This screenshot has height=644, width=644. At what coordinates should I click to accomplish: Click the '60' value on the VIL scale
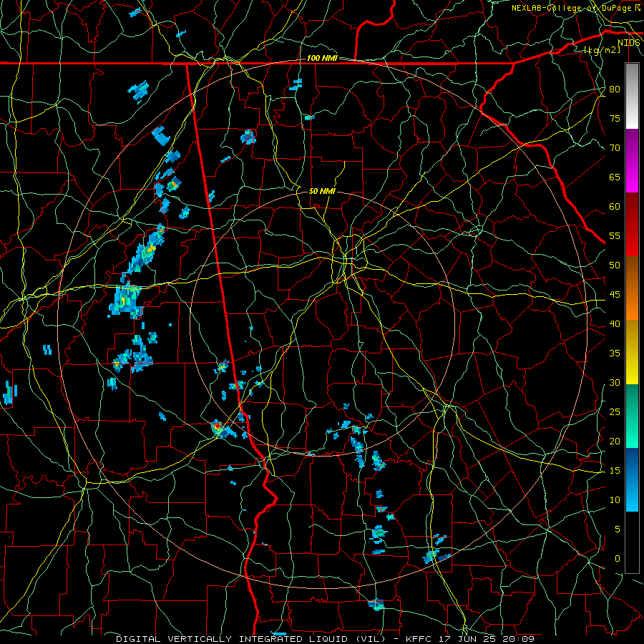click(615, 207)
